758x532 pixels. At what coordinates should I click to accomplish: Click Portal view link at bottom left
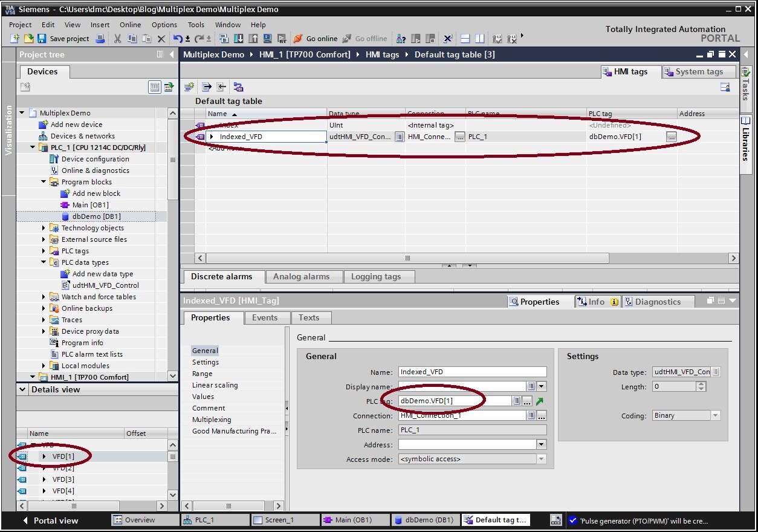coord(50,521)
